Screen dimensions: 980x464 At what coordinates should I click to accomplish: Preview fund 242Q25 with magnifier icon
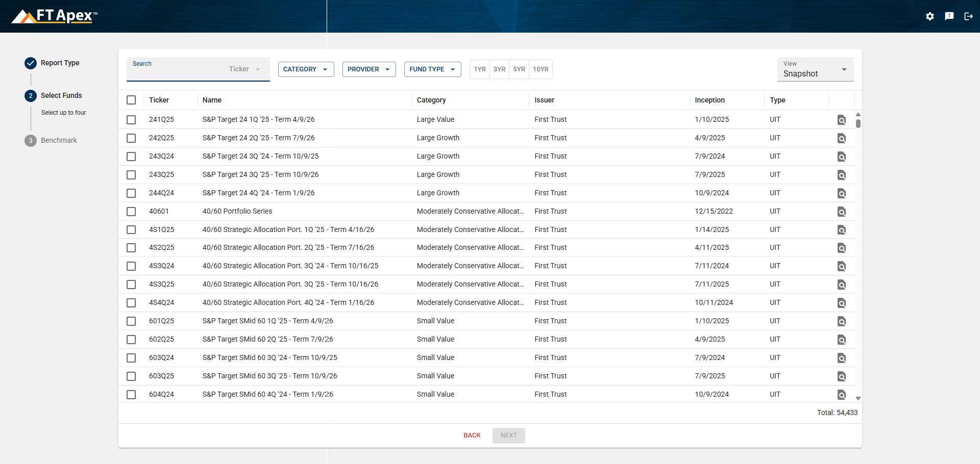pos(842,138)
